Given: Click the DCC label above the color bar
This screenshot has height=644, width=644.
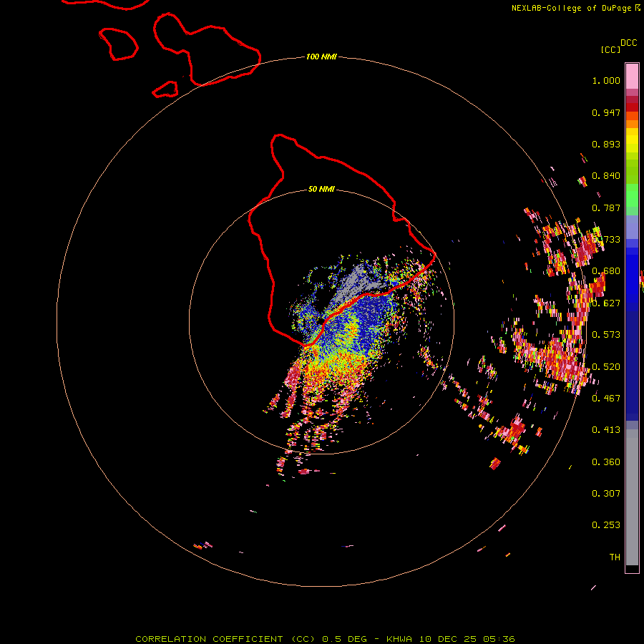Looking at the screenshot, I should (629, 43).
